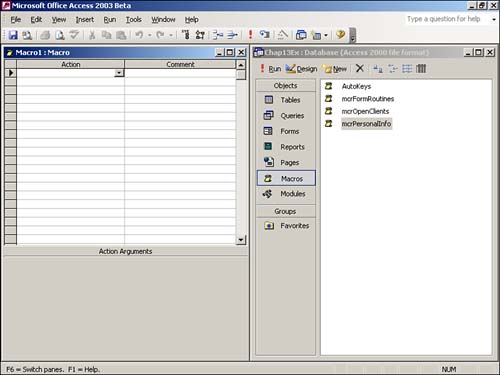Select Modules in the Objects bar
Image resolution: width=500 pixels, height=375 pixels.
point(286,194)
